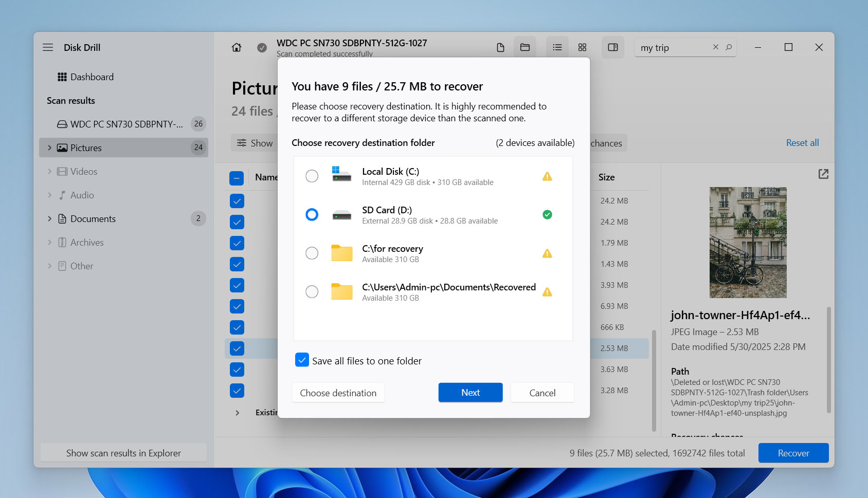This screenshot has height=498, width=868.
Task: Expand the Other category
Action: 49,266
